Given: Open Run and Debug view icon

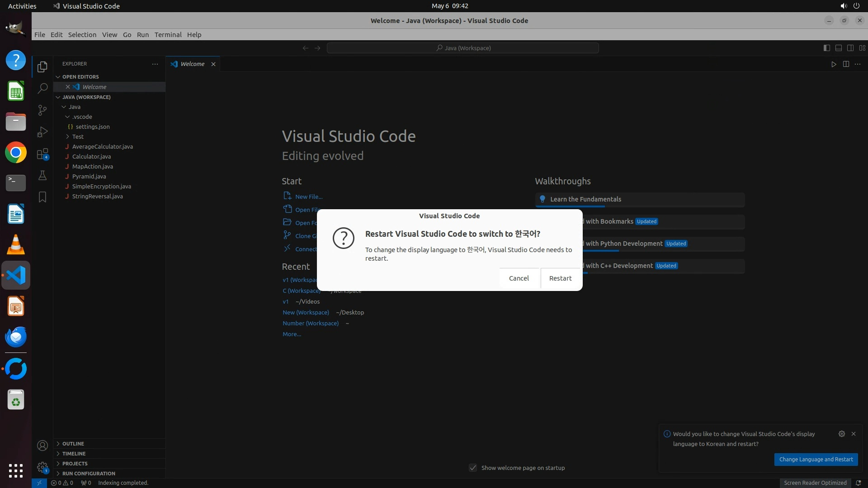Looking at the screenshot, I should tap(42, 132).
